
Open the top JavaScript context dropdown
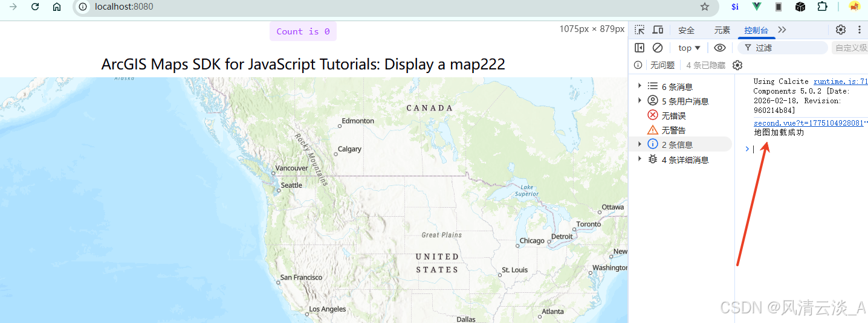[689, 48]
